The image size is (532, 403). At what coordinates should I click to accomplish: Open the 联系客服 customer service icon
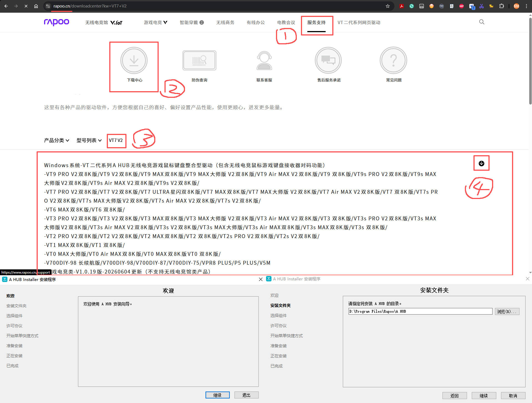pos(264,60)
